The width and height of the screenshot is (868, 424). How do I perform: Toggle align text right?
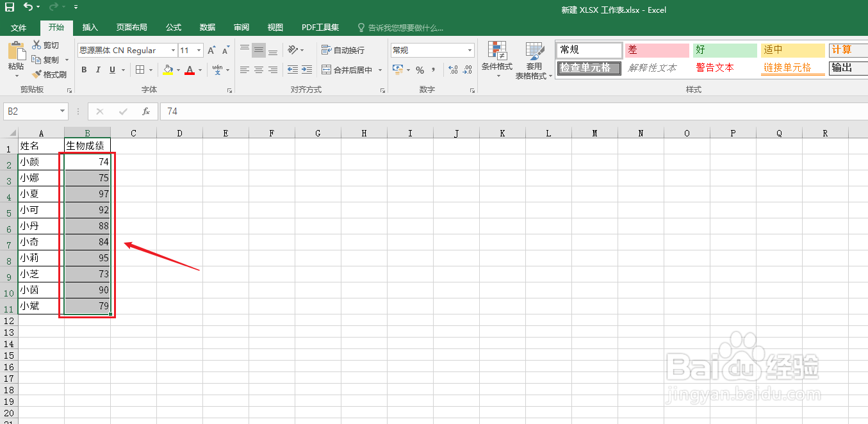click(273, 70)
